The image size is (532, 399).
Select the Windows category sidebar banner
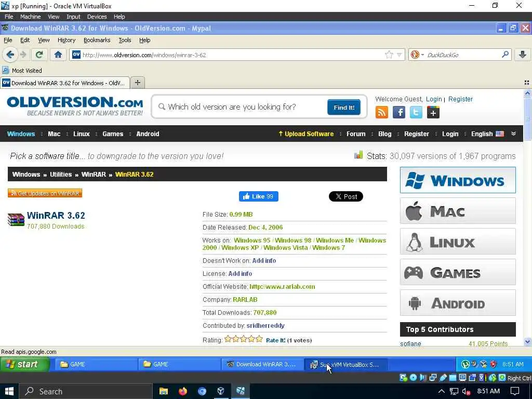pos(458,180)
